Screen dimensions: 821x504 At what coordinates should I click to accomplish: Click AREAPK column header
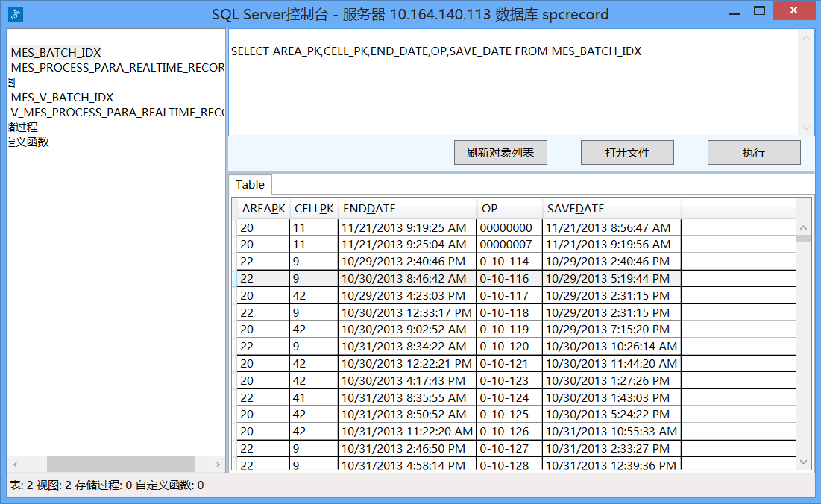tap(263, 208)
